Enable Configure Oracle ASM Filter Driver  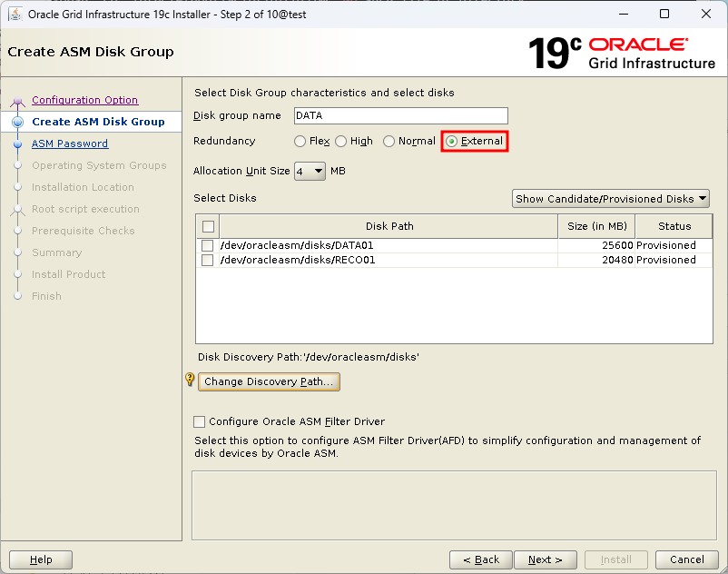tap(199, 421)
